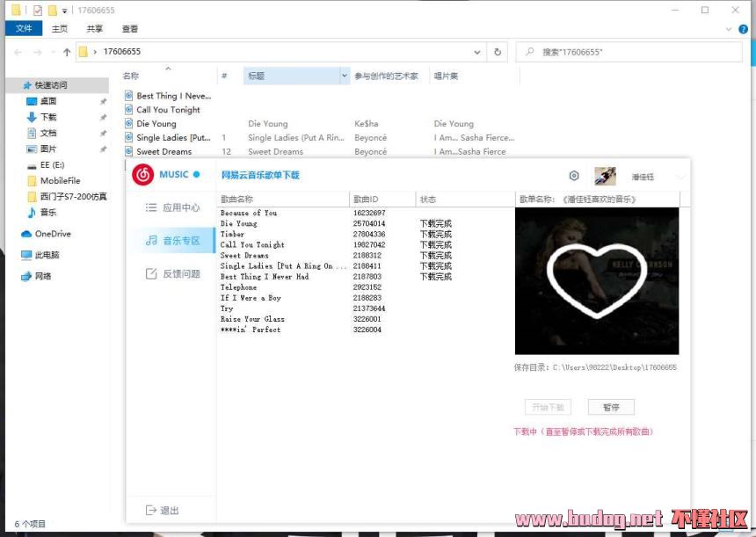756x537 pixels.
Task: Click the 保存目录 path text
Action: pyautogui.click(x=595, y=366)
